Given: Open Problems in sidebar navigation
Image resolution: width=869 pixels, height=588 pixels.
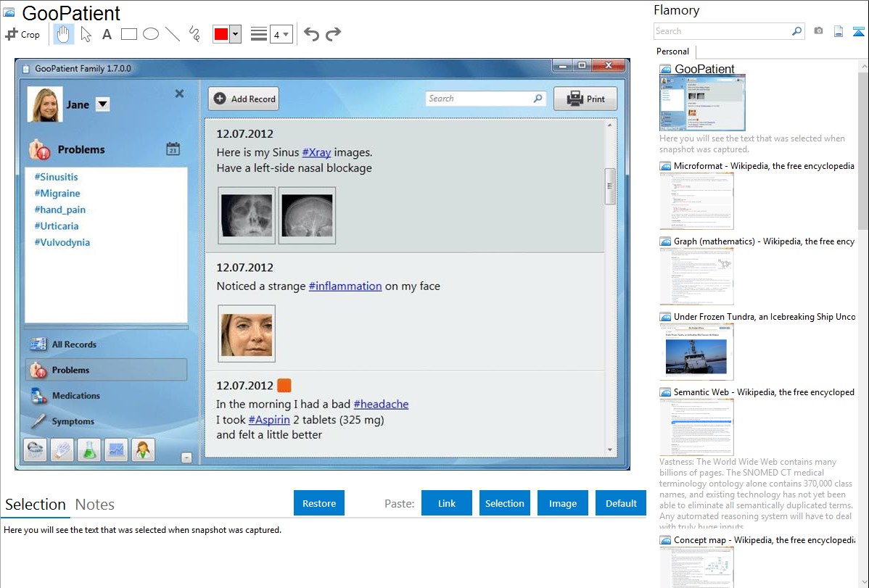Looking at the screenshot, I should (x=106, y=370).
